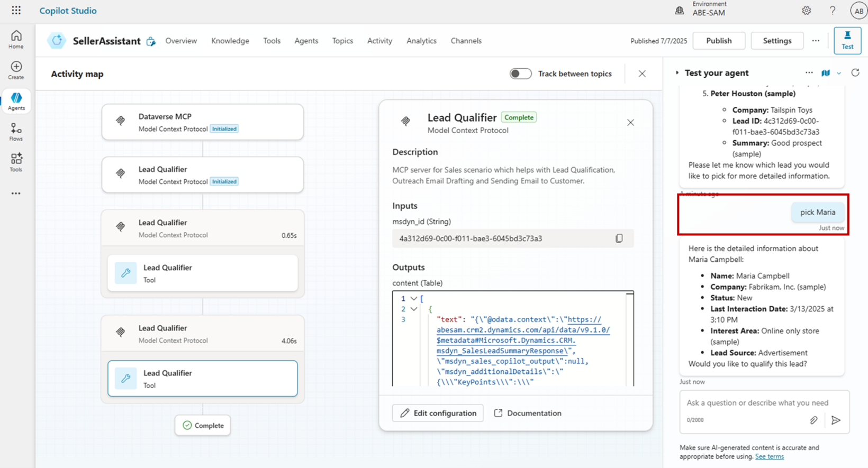The width and height of the screenshot is (868, 468).
Task: Open Flows from the left sidebar
Action: click(x=16, y=132)
